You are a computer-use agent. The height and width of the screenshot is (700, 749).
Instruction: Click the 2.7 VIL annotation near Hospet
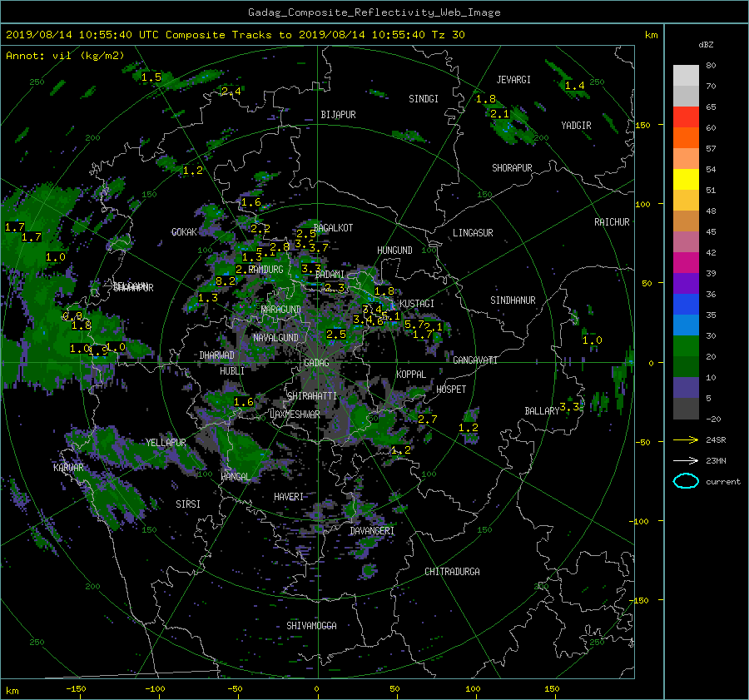click(427, 419)
